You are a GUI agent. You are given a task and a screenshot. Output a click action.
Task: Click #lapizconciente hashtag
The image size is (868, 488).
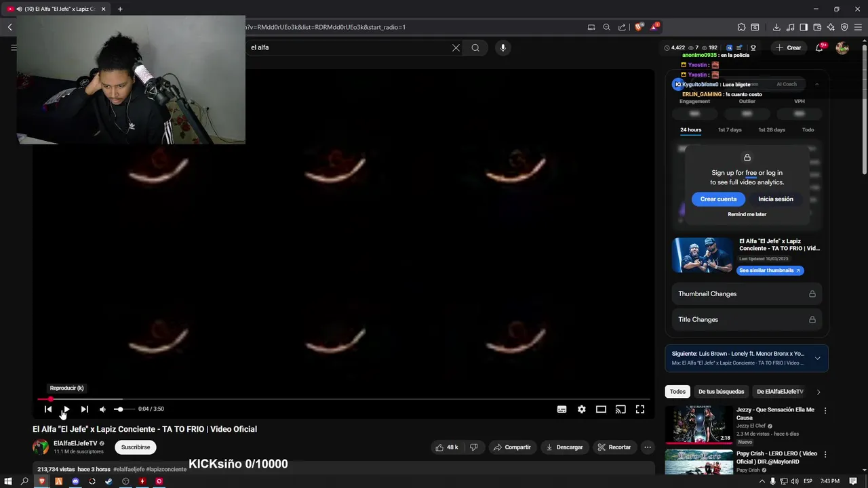[166, 469]
